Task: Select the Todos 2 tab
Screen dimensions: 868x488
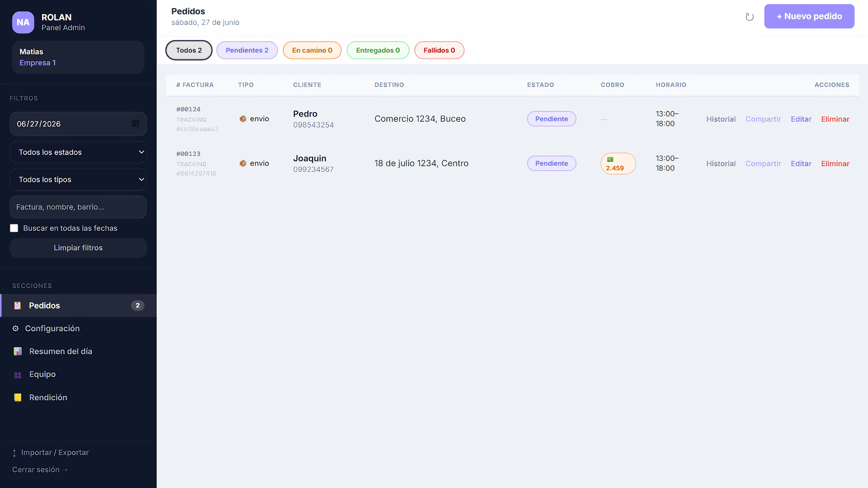Action: coord(189,50)
